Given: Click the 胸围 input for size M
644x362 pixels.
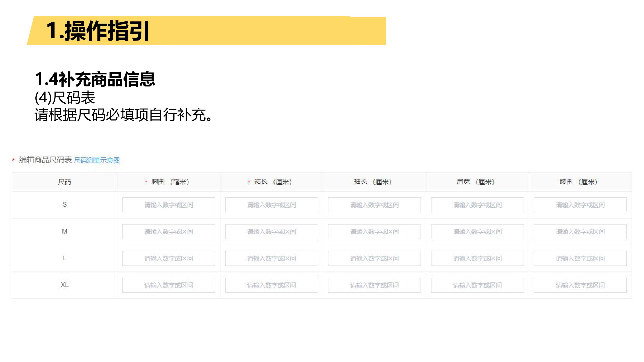Looking at the screenshot, I should 169,232.
